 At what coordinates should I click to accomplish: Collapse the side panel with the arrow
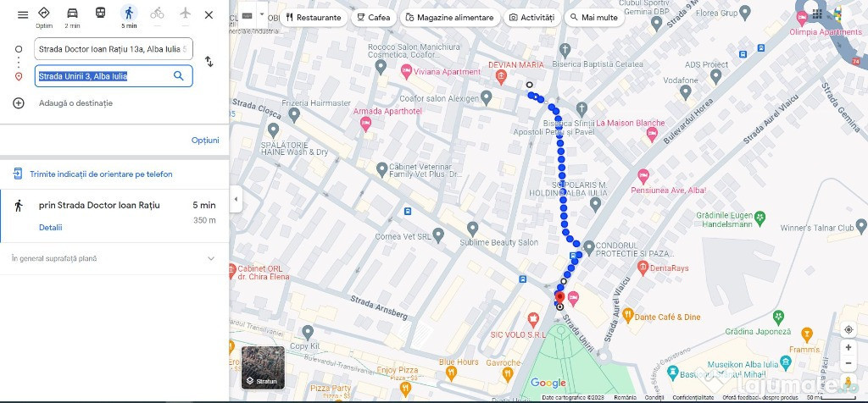236,200
